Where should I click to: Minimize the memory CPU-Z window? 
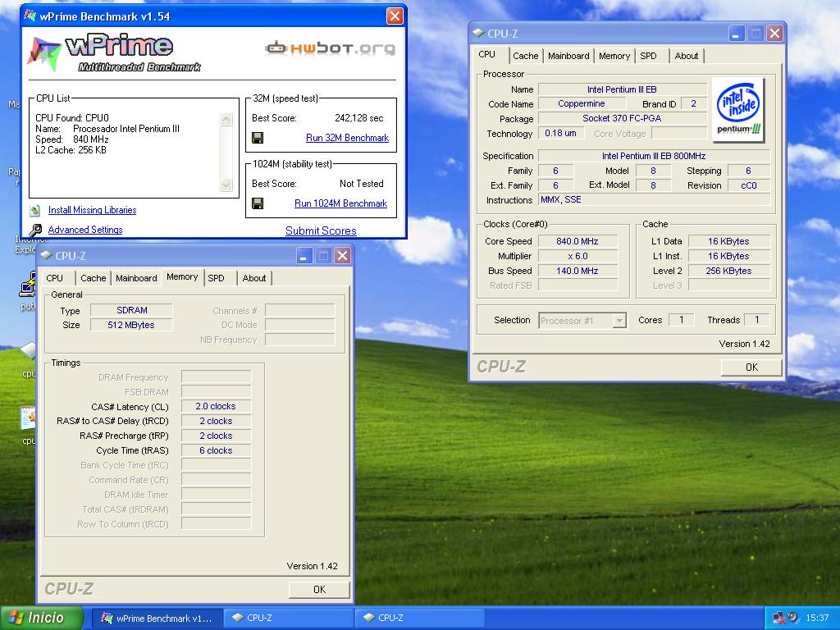(304, 256)
